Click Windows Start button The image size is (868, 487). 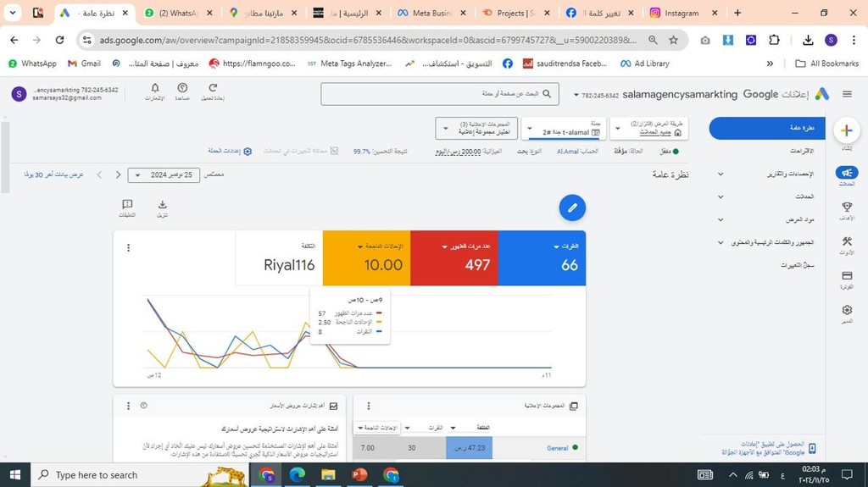click(15, 475)
